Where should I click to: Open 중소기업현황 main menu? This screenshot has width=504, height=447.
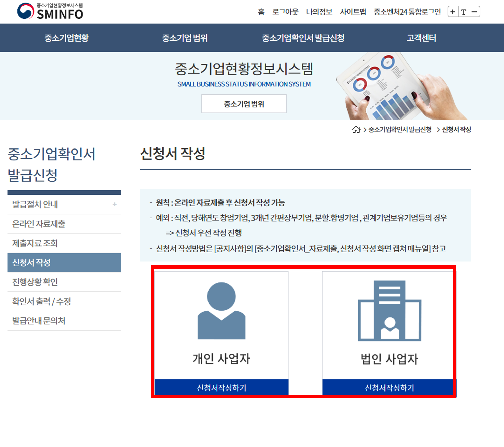67,38
